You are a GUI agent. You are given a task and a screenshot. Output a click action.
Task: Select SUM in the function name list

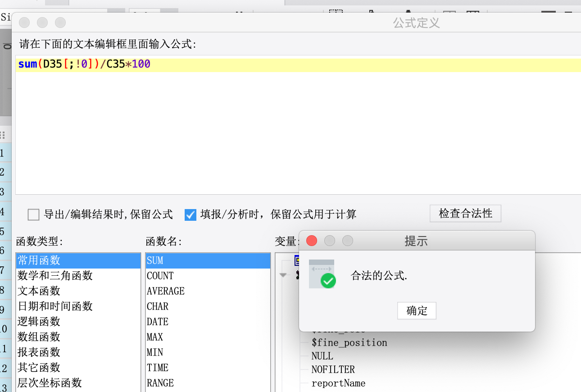[x=208, y=260]
